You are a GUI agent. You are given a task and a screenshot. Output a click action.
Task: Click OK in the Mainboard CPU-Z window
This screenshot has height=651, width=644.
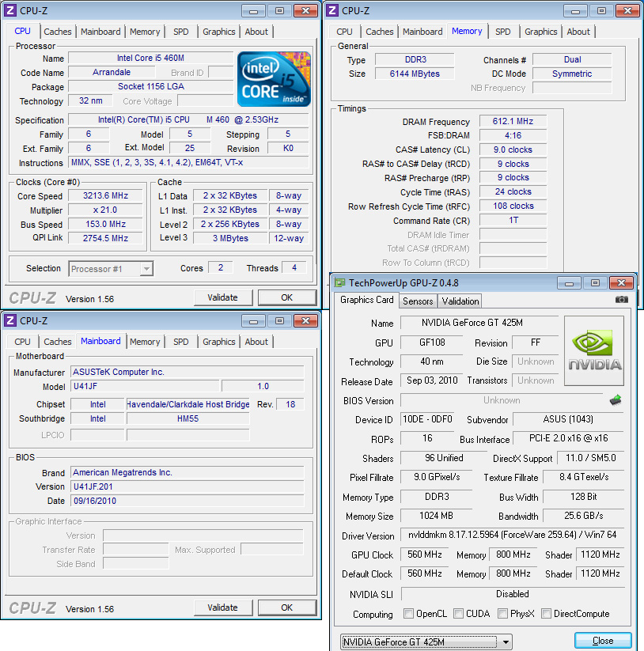[287, 607]
